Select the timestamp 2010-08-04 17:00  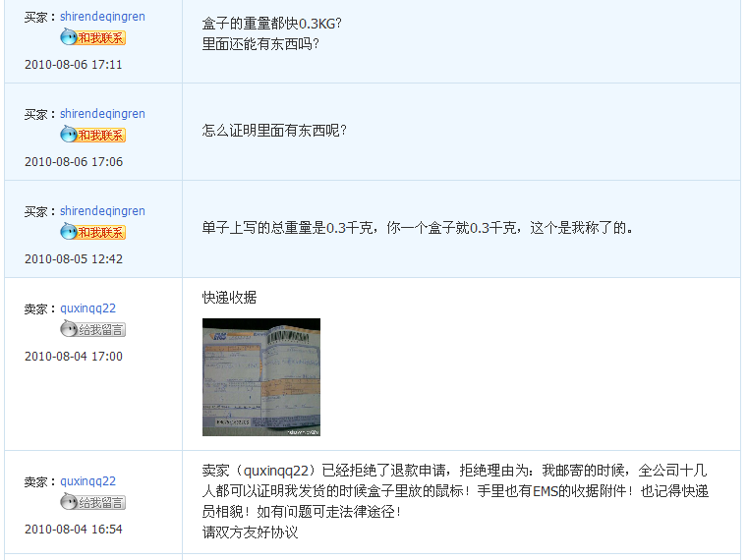point(74,357)
